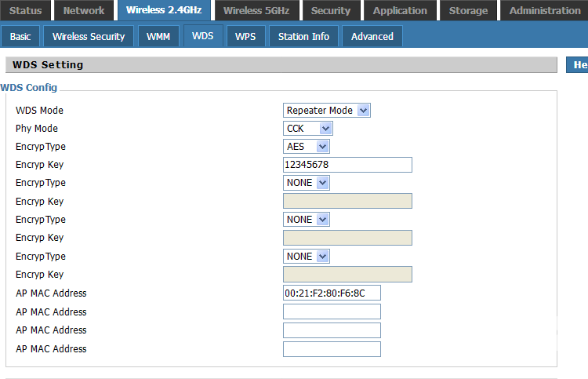588x379 pixels.
Task: Switch to the Basic sub-tab
Action: click(x=20, y=37)
